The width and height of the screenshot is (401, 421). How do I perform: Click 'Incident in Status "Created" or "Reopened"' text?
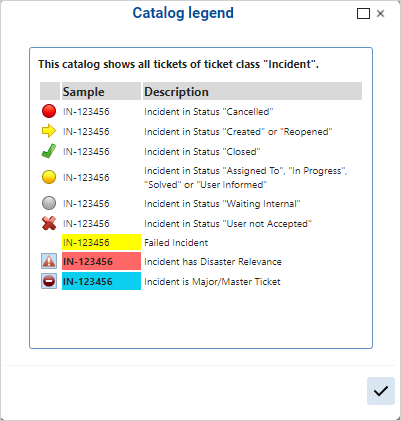238,132
